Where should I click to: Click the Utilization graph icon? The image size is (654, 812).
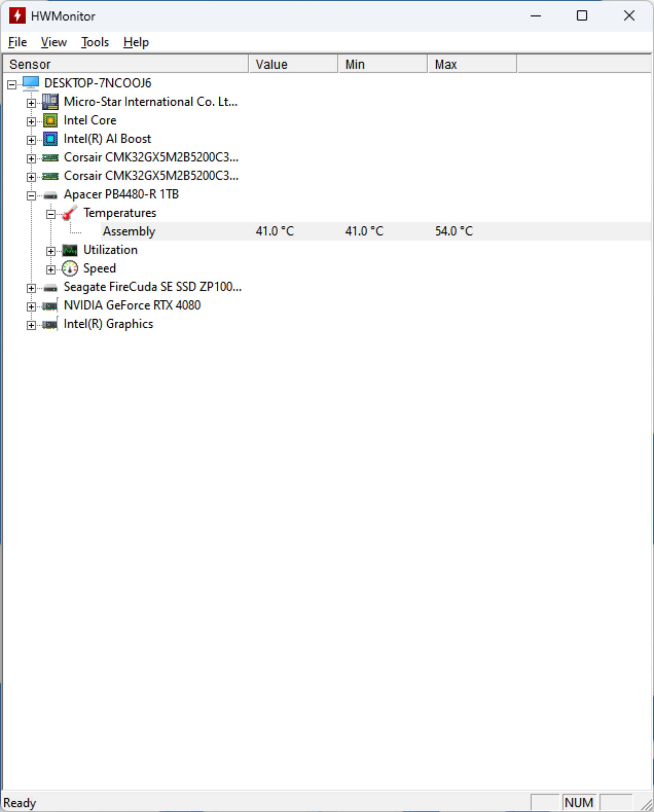click(70, 250)
